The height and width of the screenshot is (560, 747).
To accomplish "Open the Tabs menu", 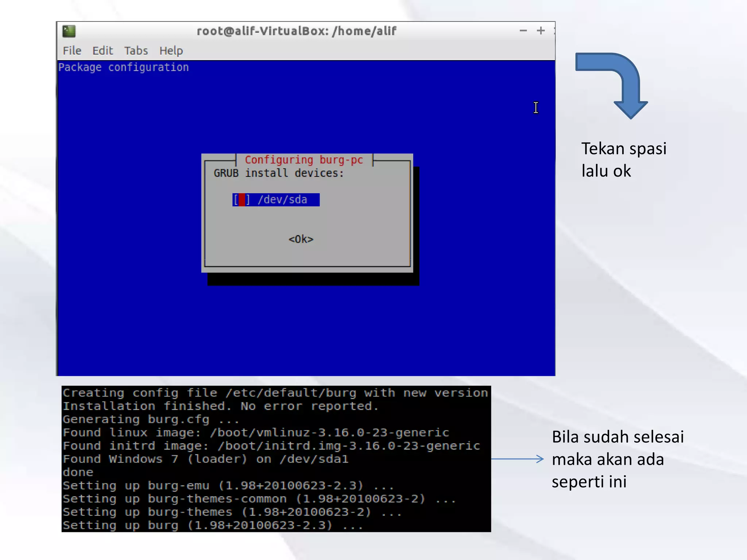I will [x=136, y=51].
